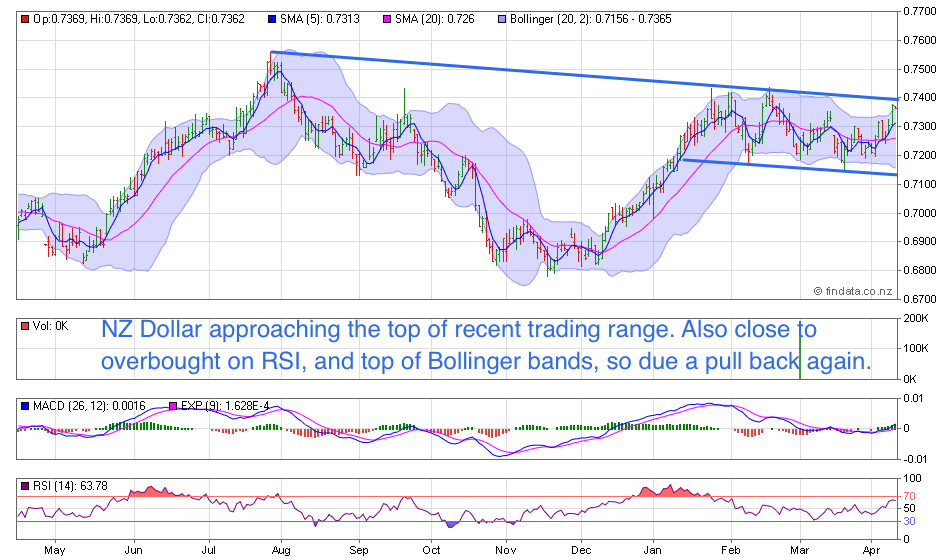Viewport: 940px width, 560px height.
Task: Click the 0.7400 price axis value
Action: (x=920, y=97)
